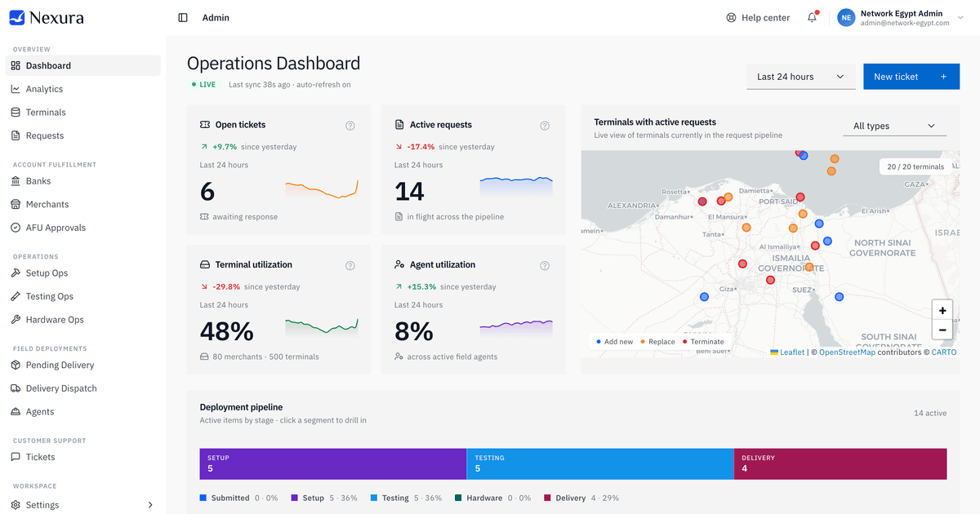Click the Add new map legend item
The width and height of the screenshot is (980, 514).
(x=615, y=342)
